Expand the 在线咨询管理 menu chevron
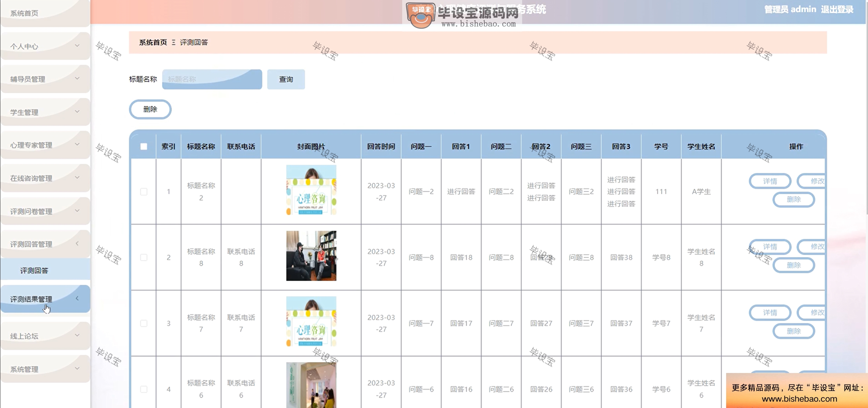The width and height of the screenshot is (868, 408). (x=77, y=178)
